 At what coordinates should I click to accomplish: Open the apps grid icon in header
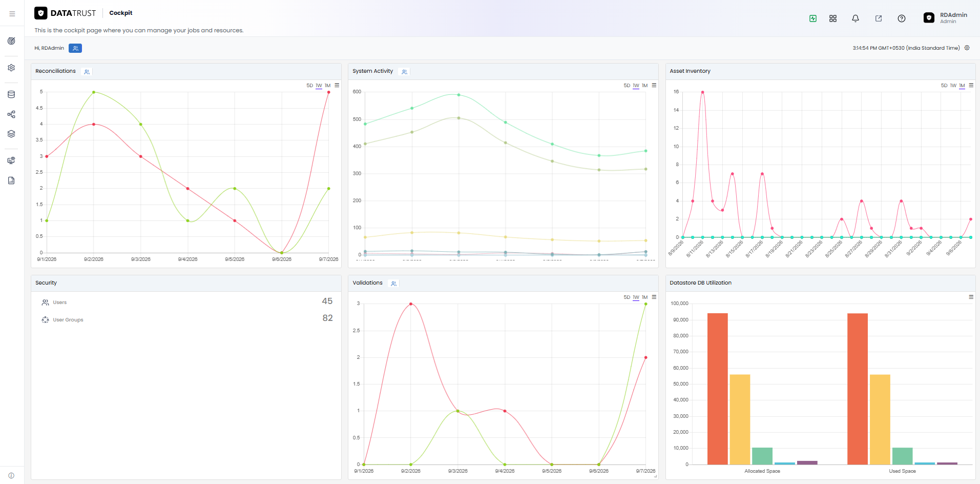coord(833,18)
